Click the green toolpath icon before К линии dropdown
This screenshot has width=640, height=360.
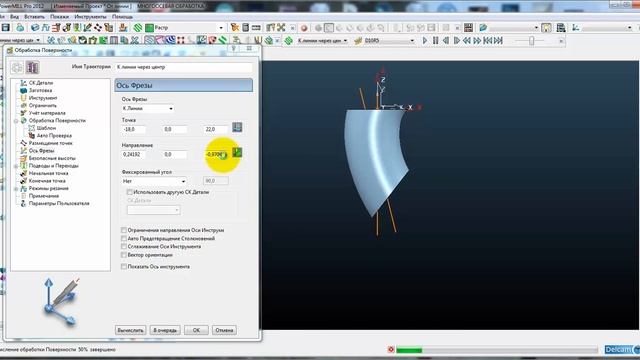click(x=289, y=40)
